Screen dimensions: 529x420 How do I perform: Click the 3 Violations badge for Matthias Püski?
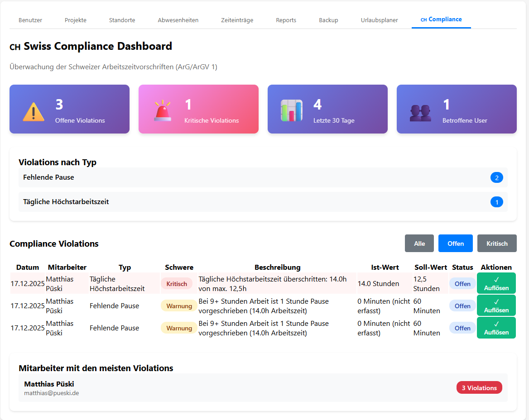[x=479, y=387]
